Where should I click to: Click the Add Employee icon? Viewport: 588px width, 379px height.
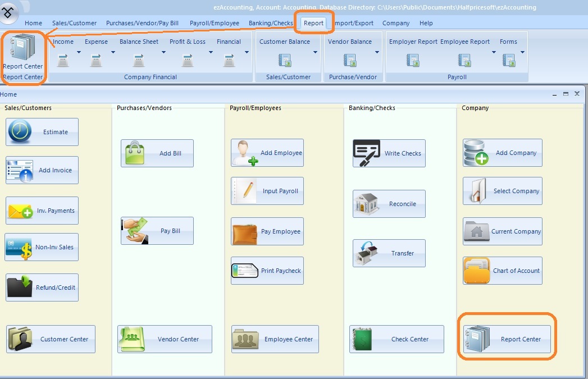[267, 153]
